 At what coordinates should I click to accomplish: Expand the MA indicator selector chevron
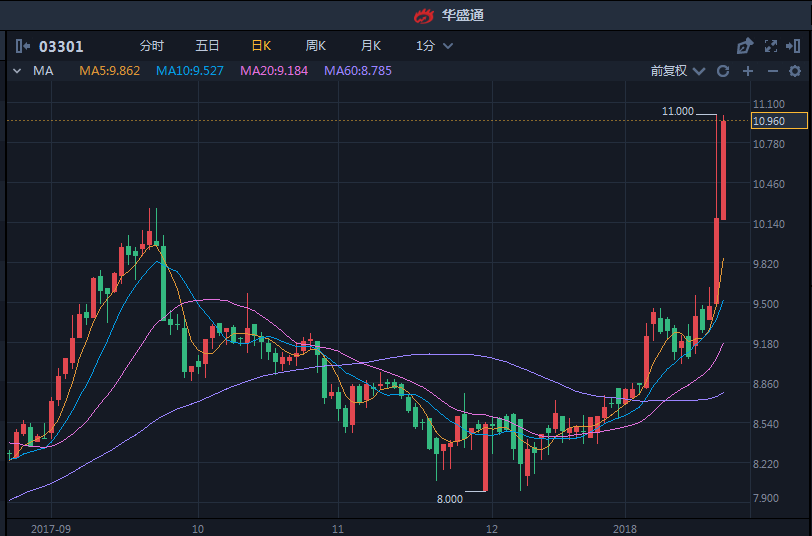pos(17,71)
